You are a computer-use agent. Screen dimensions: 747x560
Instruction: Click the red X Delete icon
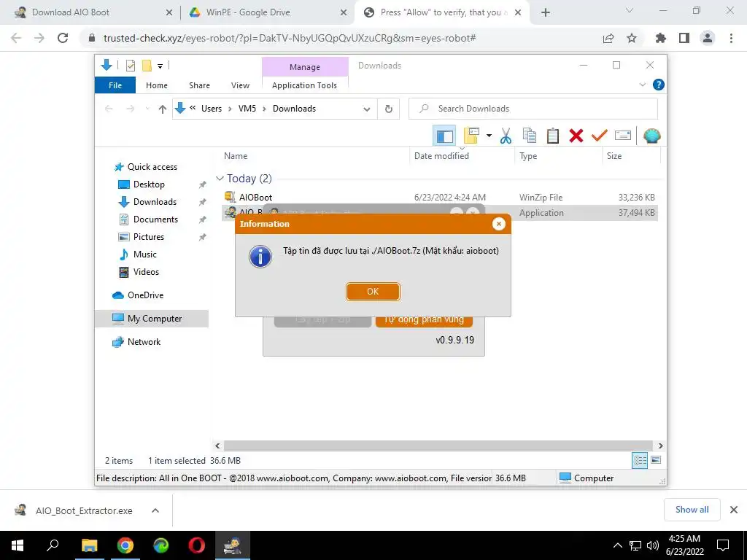click(576, 136)
